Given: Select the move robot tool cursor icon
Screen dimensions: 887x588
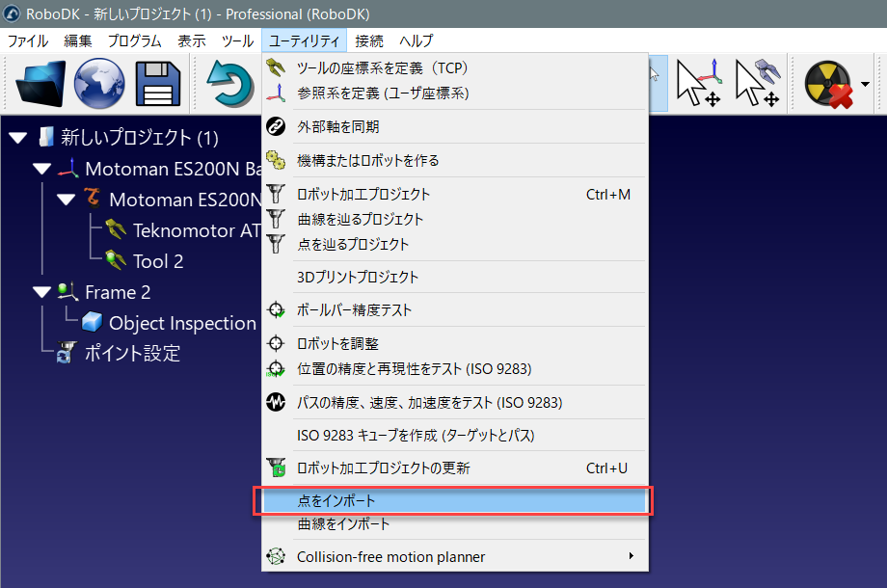Looking at the screenshot, I should pyautogui.click(x=758, y=83).
